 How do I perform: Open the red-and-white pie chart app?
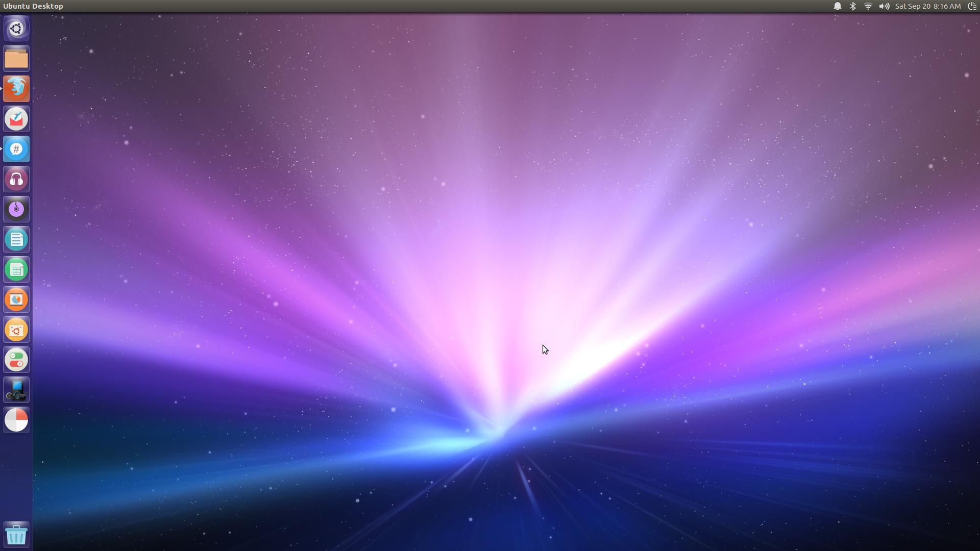point(16,420)
